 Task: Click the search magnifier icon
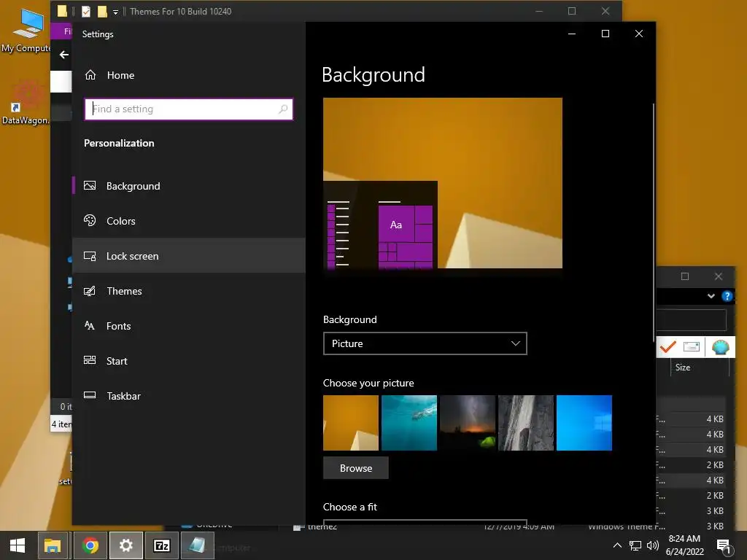tap(283, 109)
